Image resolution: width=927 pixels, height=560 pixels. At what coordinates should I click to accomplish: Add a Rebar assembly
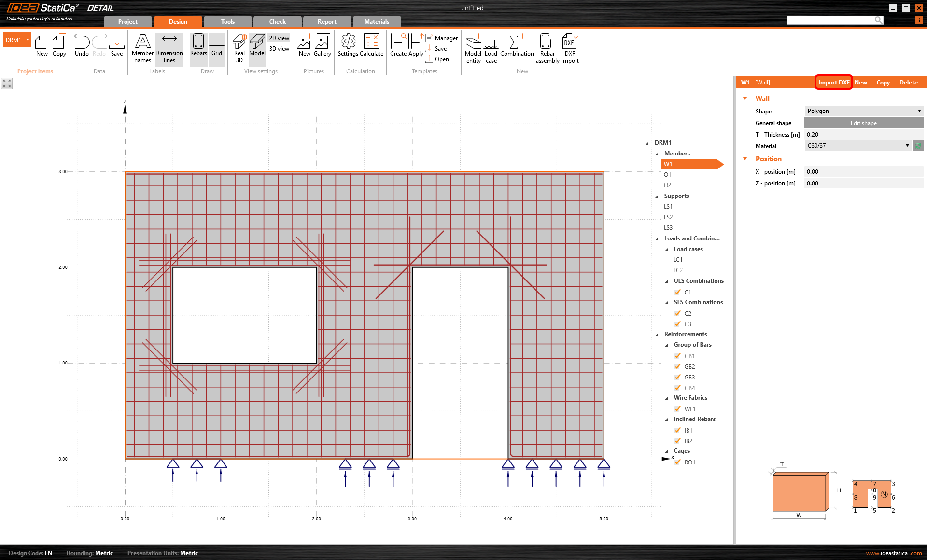click(547, 47)
